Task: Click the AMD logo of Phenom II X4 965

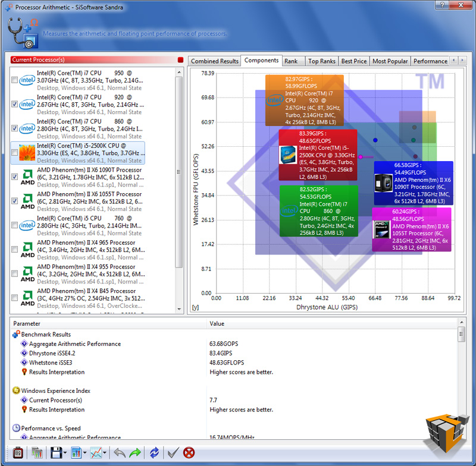Action: pos(27,250)
